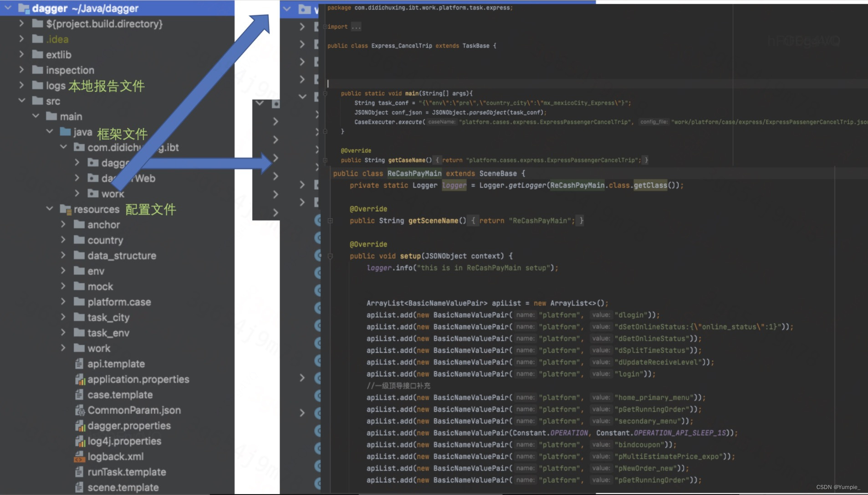Click the extlib folder icon
Viewport: 868px width, 495px height.
pos(37,55)
